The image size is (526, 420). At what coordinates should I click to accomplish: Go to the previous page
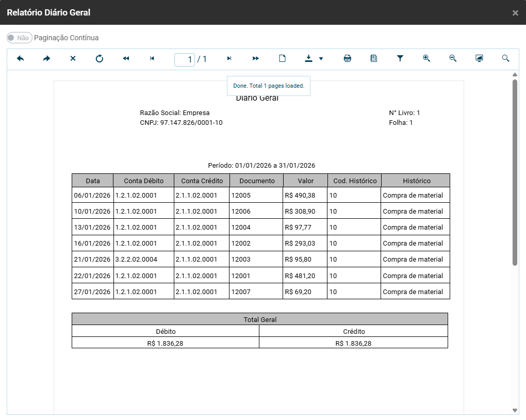152,59
